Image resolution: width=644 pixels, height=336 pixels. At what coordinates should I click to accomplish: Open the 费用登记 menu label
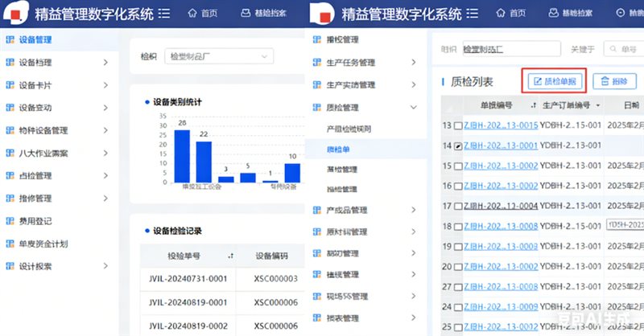pos(35,221)
